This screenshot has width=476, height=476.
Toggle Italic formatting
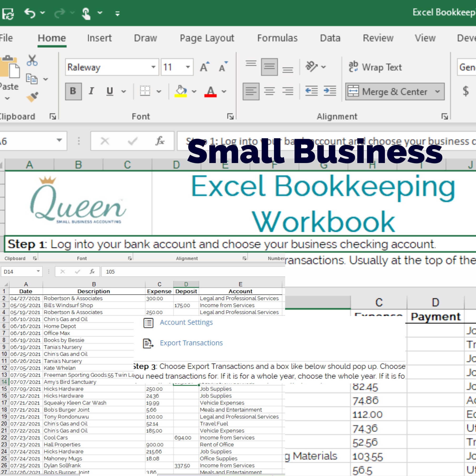[91, 91]
